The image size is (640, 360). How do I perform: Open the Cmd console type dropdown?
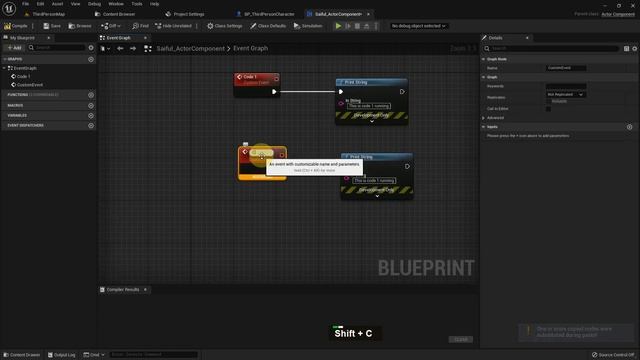click(x=94, y=355)
